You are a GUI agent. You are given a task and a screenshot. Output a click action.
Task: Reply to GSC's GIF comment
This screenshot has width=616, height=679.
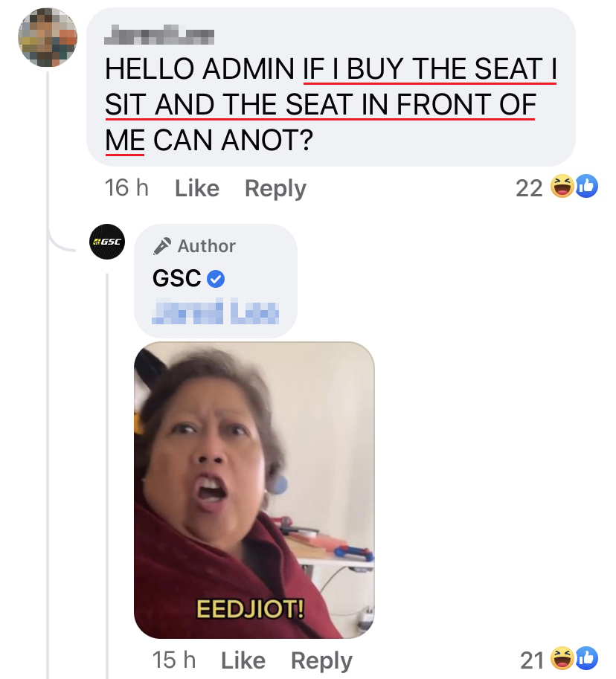321,660
